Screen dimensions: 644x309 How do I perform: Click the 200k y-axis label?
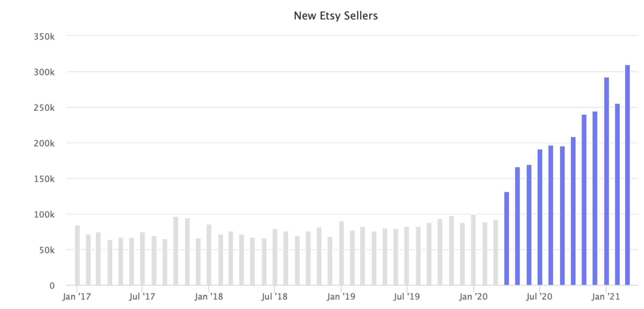point(44,143)
